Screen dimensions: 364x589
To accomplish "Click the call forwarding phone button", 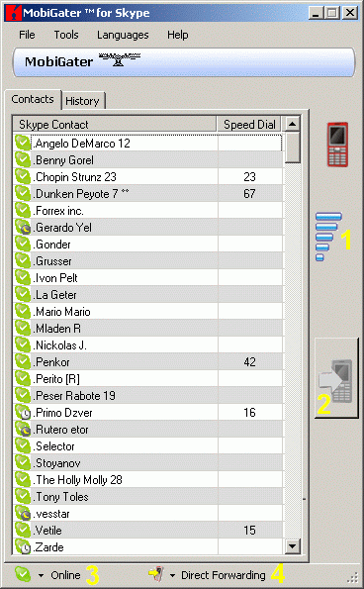I will (336, 378).
